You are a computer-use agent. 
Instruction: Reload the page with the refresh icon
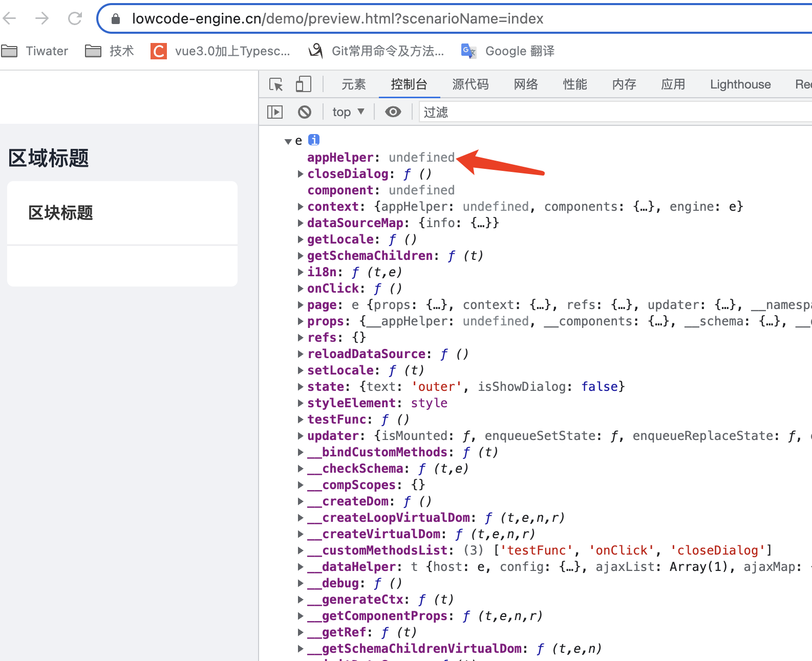click(x=75, y=19)
